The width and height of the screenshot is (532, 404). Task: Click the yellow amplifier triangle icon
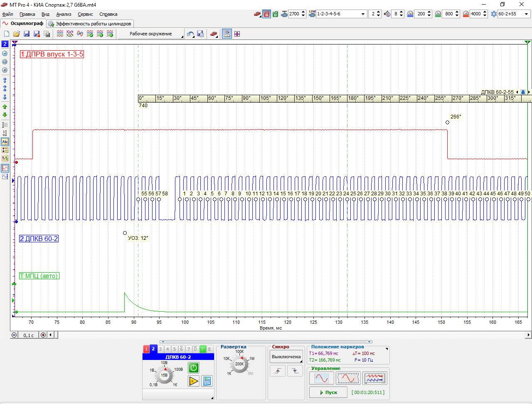[194, 381]
